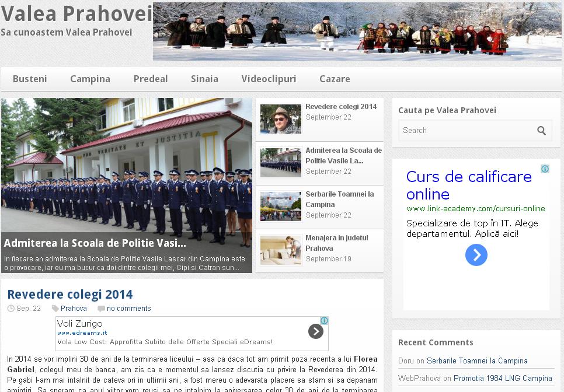
Task: Select the Revedere colegi 2014 slider thumbnail
Action: click(281, 119)
